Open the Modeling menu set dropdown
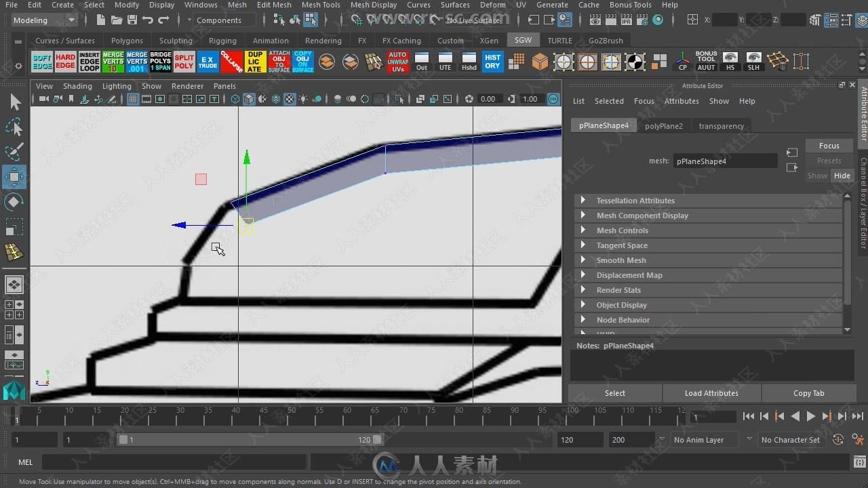Screen dimensions: 868x488 (45, 20)
